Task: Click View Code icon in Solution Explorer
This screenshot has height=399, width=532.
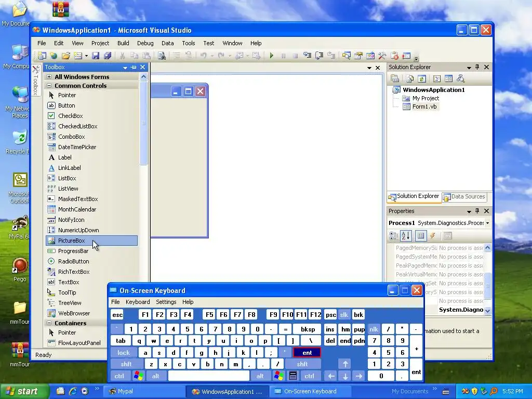Action: click(437, 79)
